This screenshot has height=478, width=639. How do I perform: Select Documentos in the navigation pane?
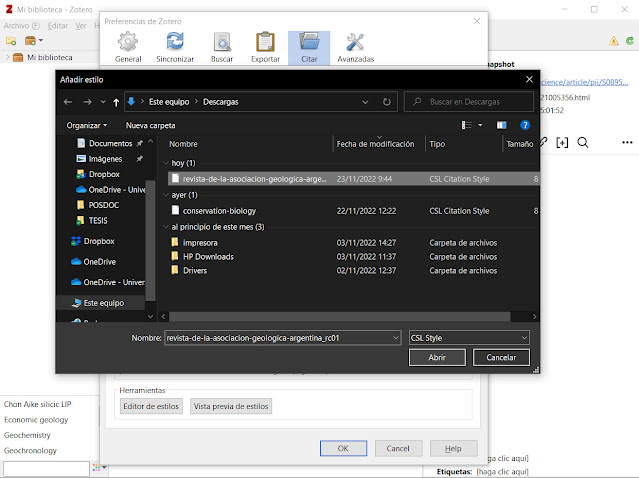click(110, 143)
